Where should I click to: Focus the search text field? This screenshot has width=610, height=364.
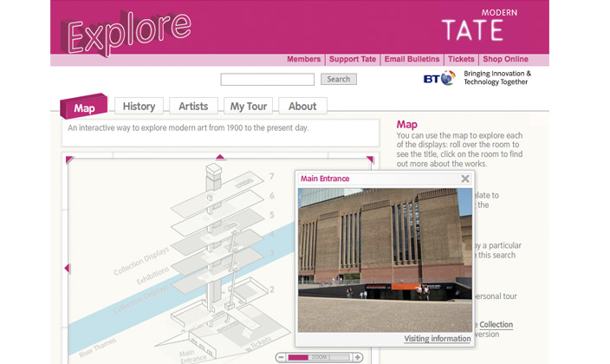(x=267, y=80)
